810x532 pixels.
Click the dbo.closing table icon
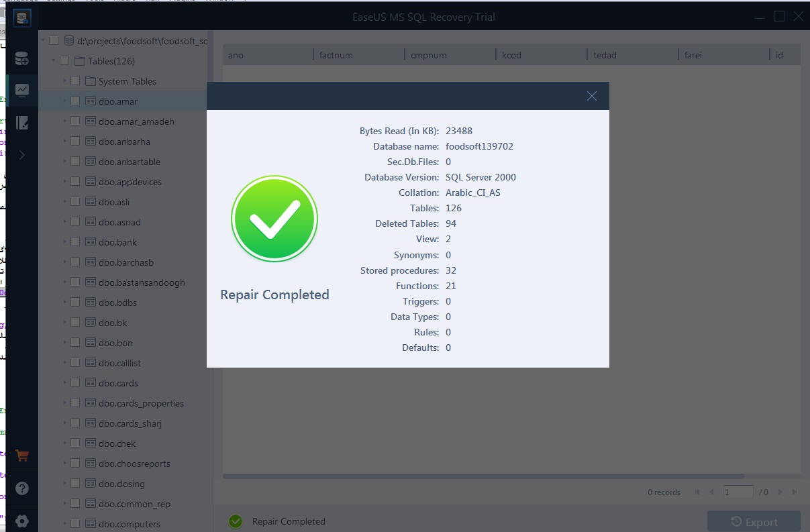tap(91, 484)
